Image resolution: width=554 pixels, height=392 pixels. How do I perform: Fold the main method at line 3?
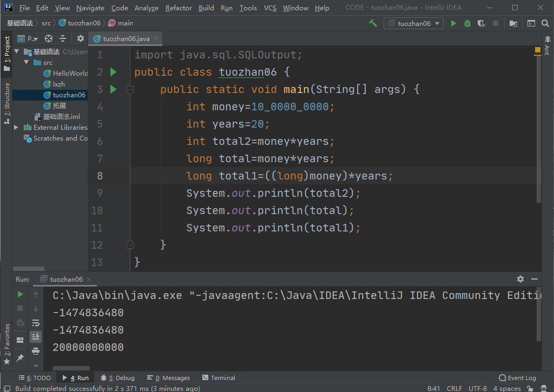click(130, 89)
